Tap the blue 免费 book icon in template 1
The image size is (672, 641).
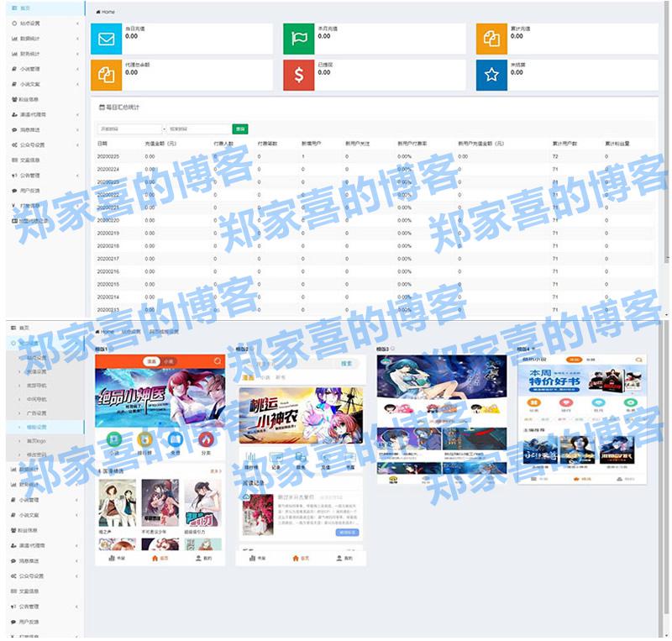tap(176, 439)
